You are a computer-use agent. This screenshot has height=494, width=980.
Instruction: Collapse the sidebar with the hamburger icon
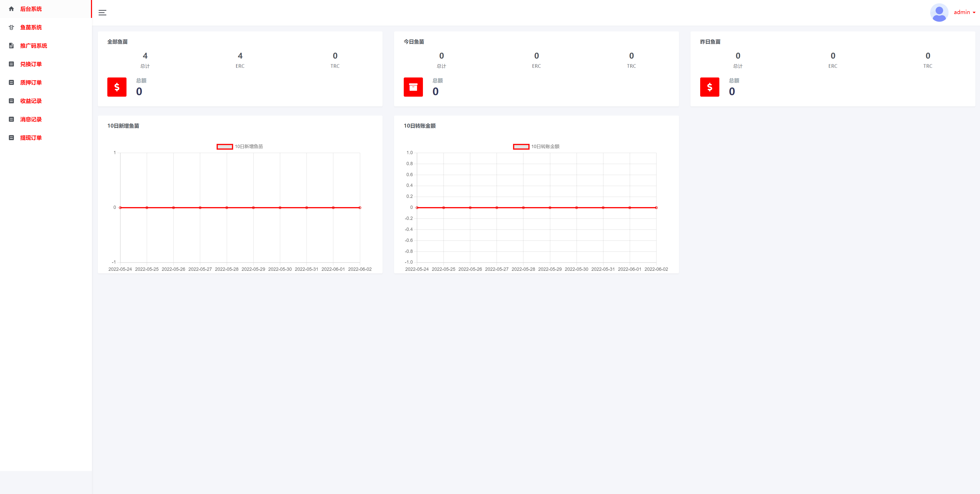[x=102, y=12]
